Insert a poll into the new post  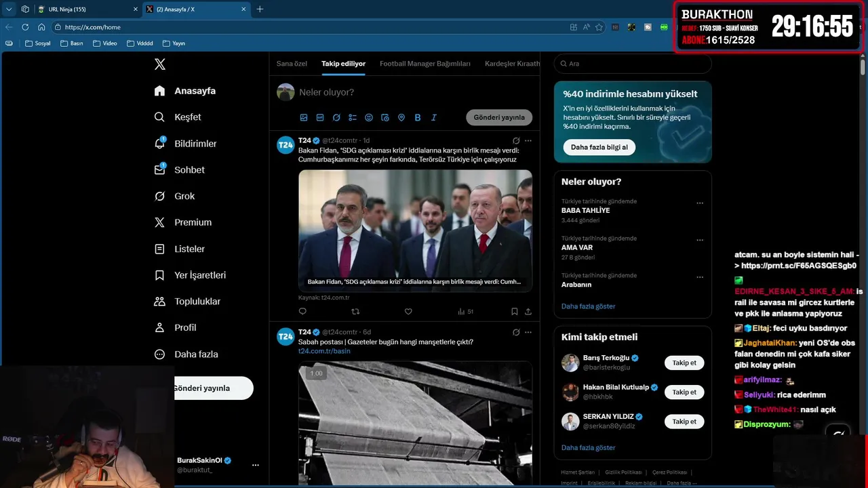coord(353,117)
